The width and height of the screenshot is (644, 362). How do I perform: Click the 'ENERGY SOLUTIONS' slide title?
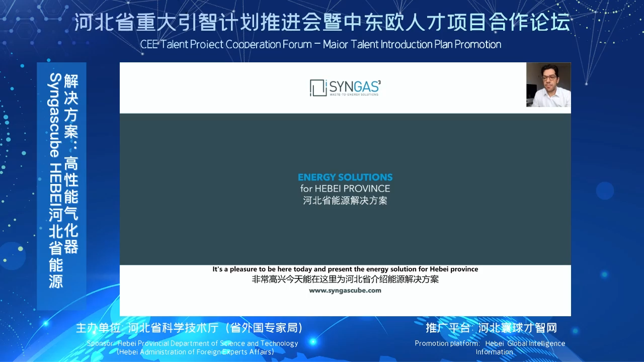pos(345,177)
